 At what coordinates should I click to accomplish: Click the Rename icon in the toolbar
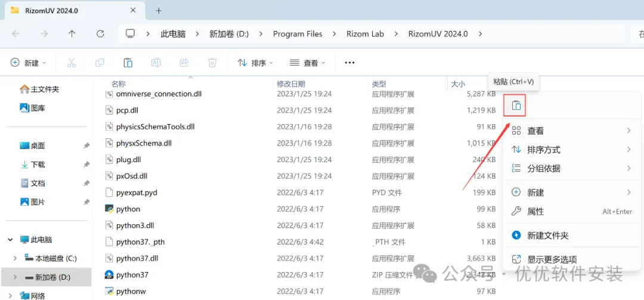[x=156, y=63]
